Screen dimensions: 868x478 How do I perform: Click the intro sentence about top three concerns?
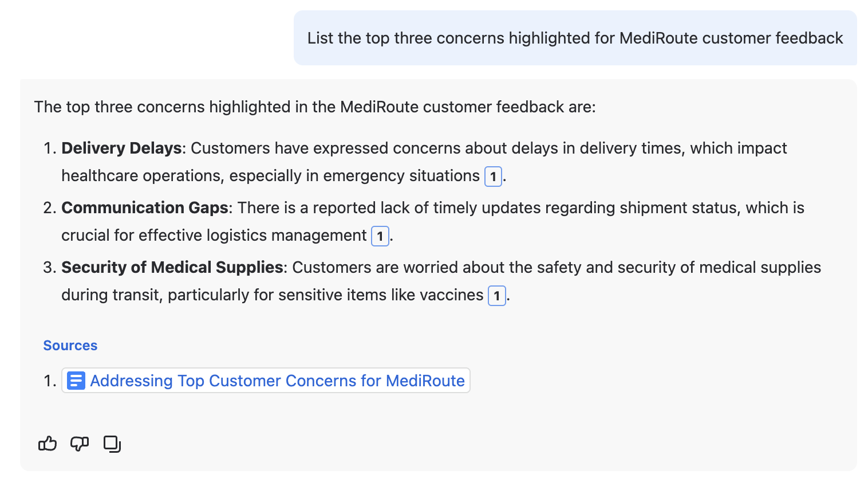coord(315,107)
